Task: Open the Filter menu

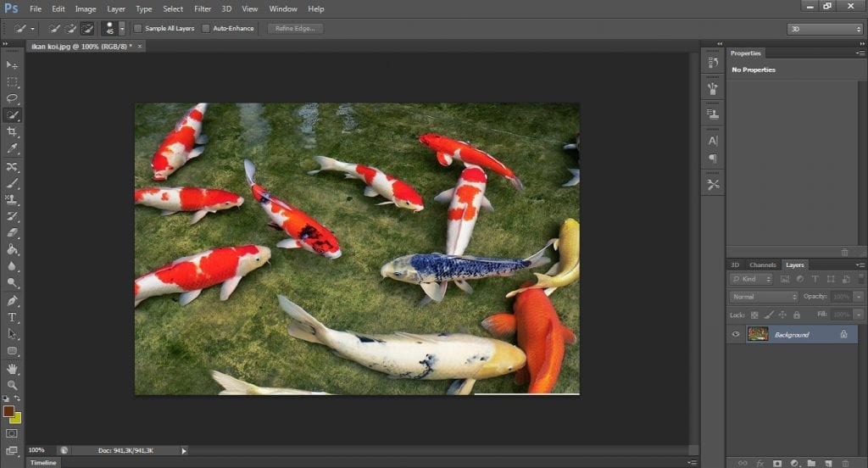Action: tap(203, 8)
